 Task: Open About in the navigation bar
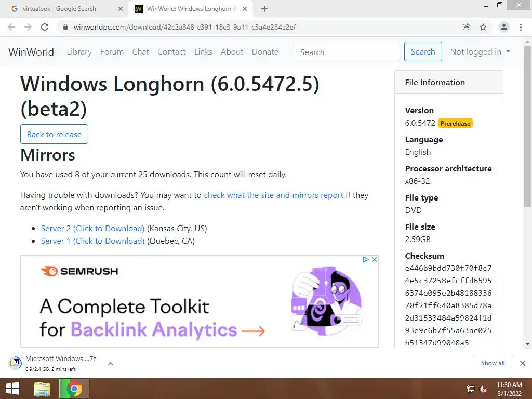click(x=232, y=52)
